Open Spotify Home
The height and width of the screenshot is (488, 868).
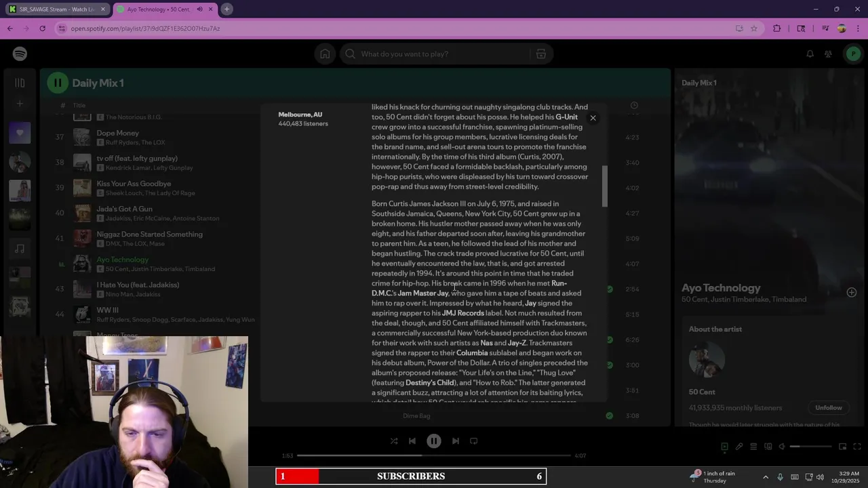coord(325,54)
